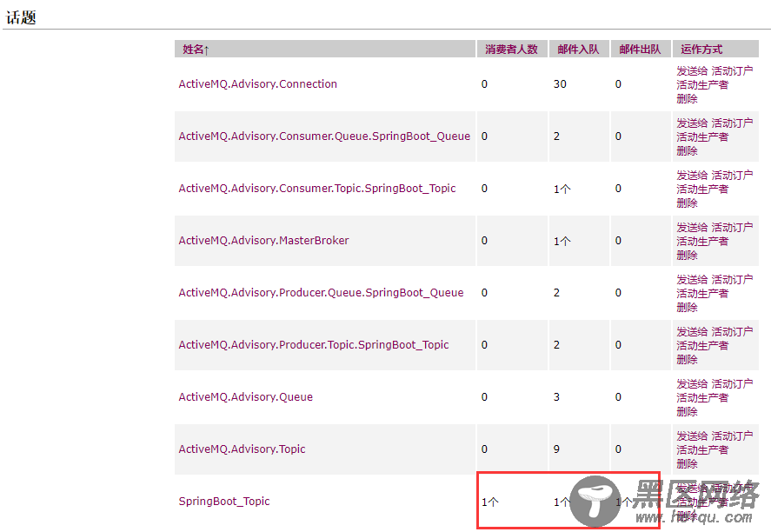View 活动生产者 for ActiveMQ.Advisory.MasterBroker
Screen dimensions: 771x532
click(702, 241)
